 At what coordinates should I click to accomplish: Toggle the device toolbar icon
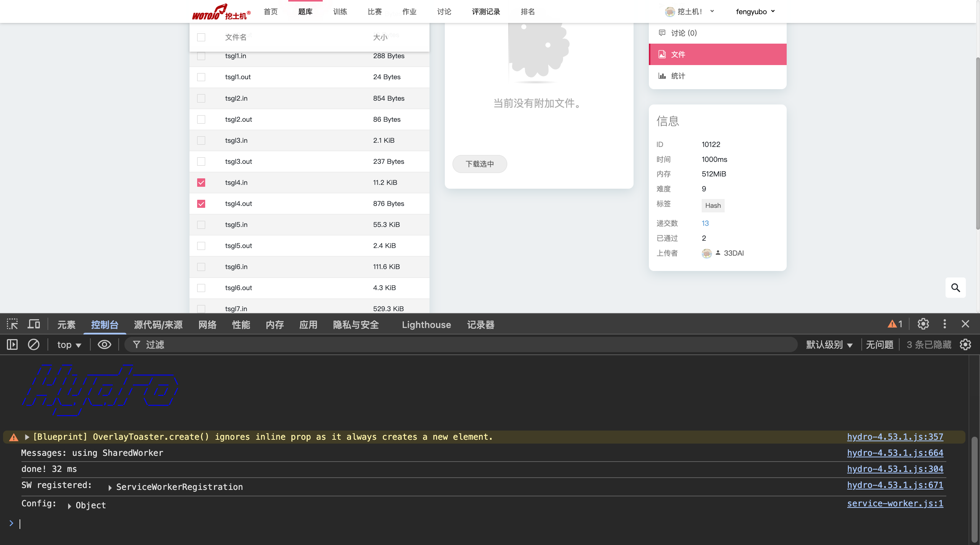(34, 324)
